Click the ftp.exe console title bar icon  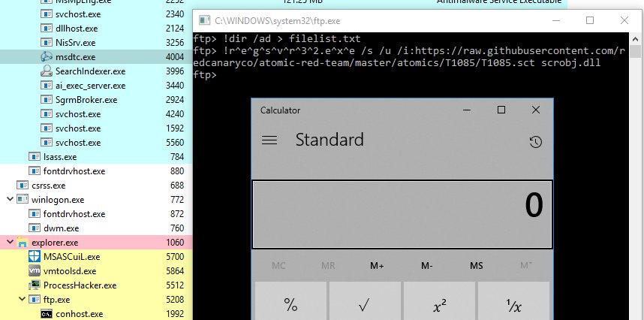204,20
